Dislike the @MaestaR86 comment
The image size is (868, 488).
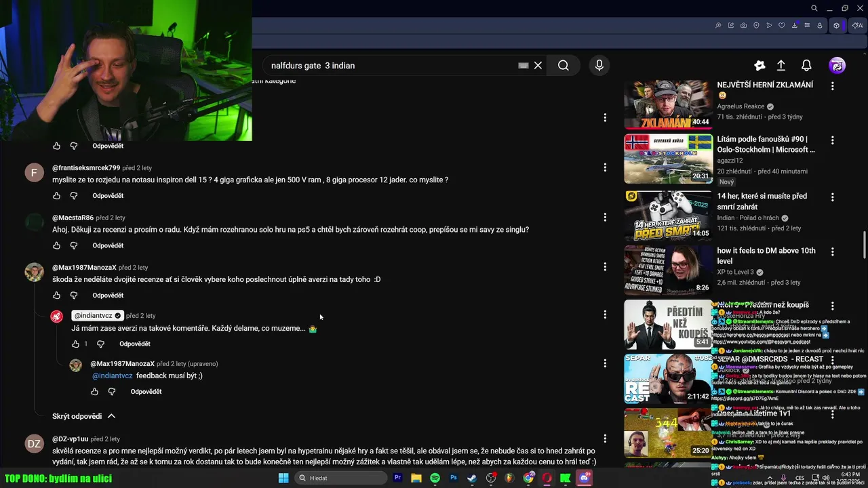(x=74, y=245)
